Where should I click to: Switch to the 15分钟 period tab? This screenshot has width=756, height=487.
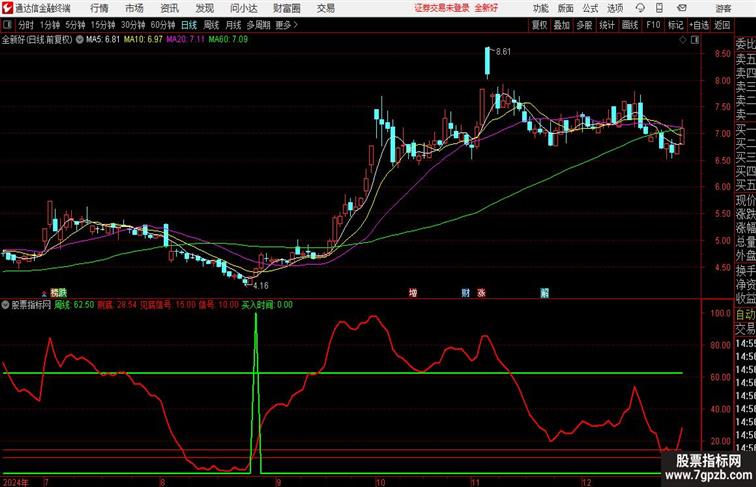[x=103, y=25]
